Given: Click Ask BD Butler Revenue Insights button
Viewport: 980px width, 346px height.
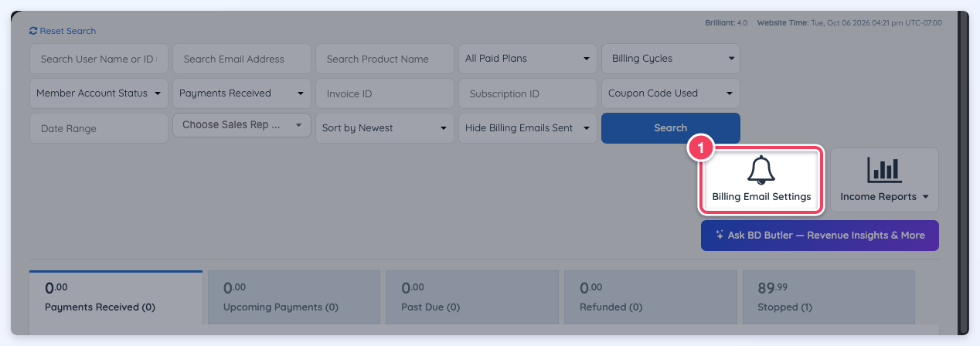Looking at the screenshot, I should pyautogui.click(x=820, y=236).
